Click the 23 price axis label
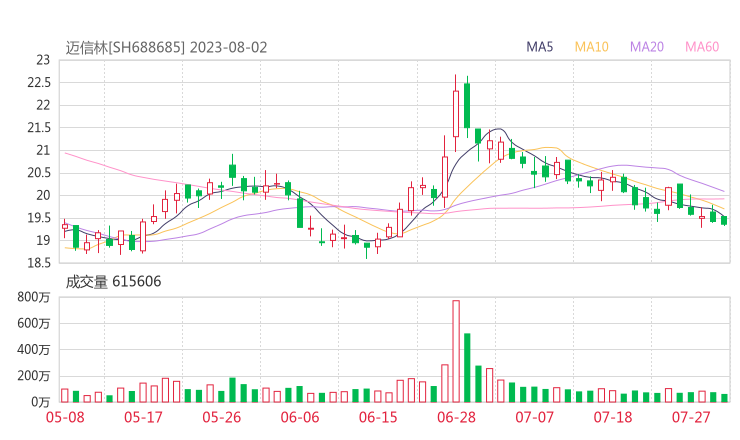 point(43,60)
